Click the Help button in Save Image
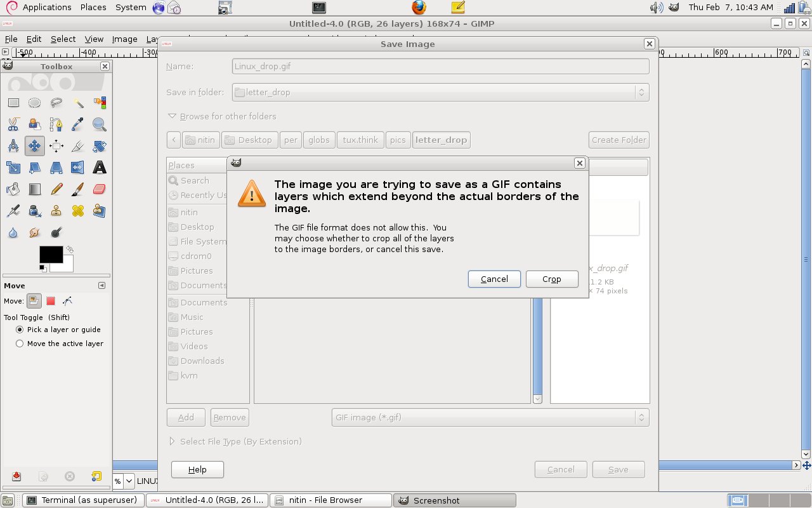Screen dimensions: 812x508 pos(197,469)
